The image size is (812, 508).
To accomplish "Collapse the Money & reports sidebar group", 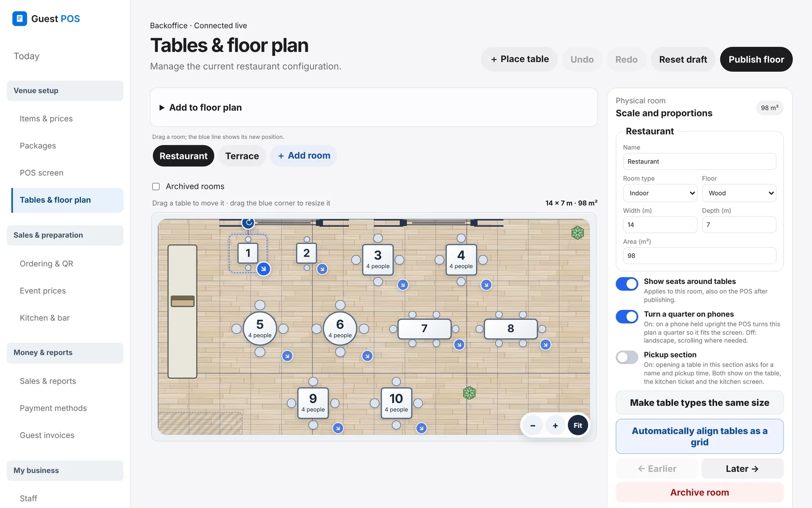I will (65, 353).
